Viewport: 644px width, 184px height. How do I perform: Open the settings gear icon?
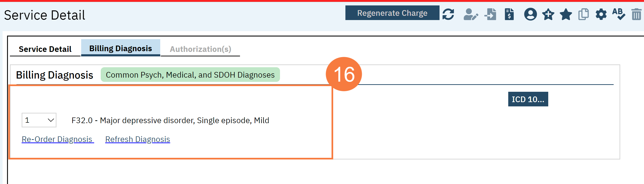pyautogui.click(x=601, y=14)
